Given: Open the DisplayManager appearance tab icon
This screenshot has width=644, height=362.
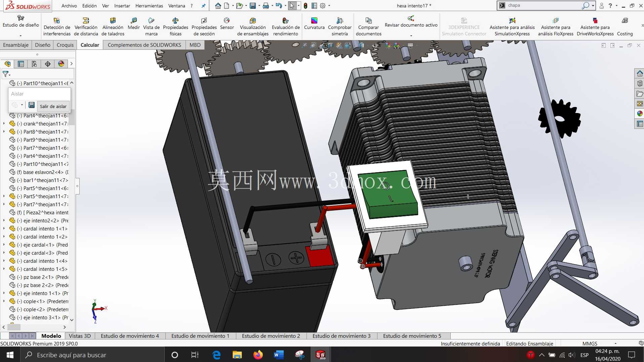Looking at the screenshot, I should (x=61, y=64).
